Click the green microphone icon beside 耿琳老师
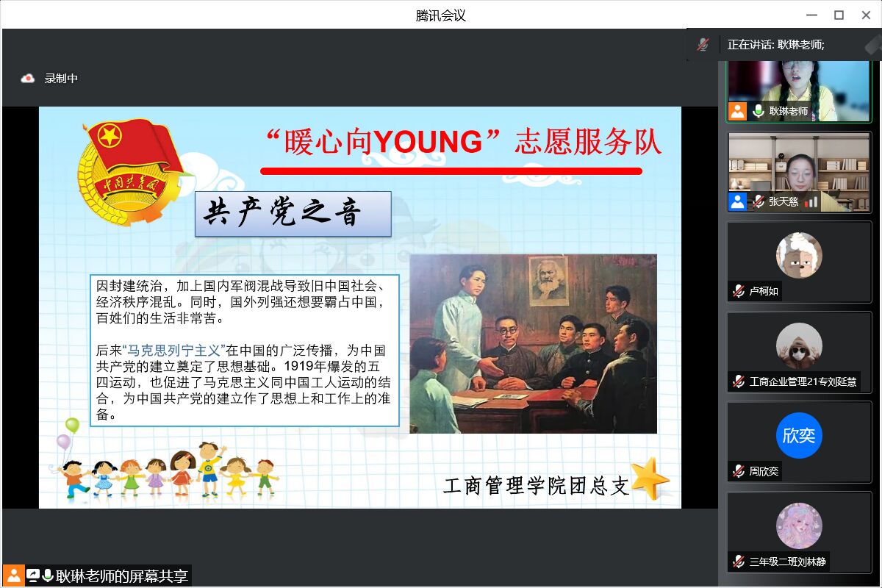882x588 pixels. pos(759,111)
